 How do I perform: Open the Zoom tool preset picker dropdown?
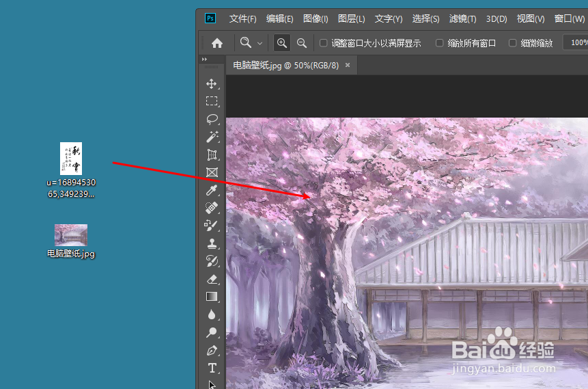tap(260, 44)
